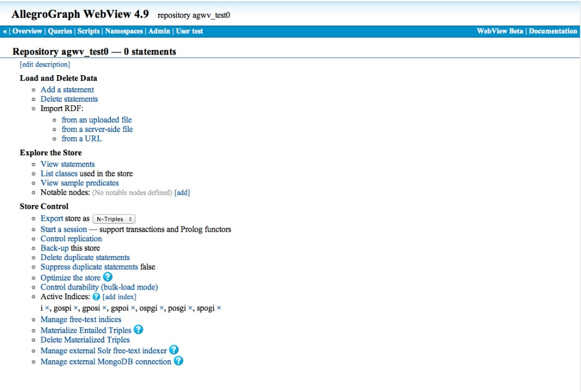Click List classes link

click(59, 174)
